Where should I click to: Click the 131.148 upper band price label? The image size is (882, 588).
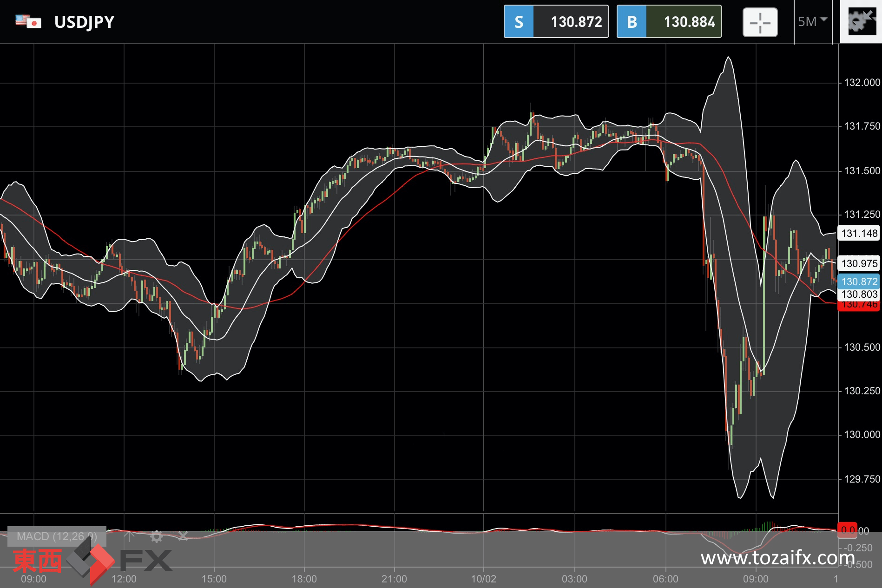(859, 233)
